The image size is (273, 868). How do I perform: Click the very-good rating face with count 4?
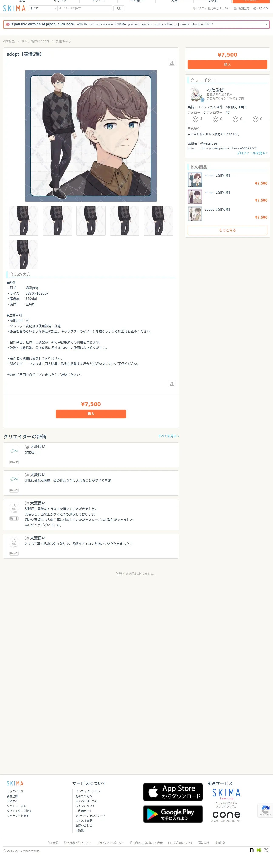[195, 119]
